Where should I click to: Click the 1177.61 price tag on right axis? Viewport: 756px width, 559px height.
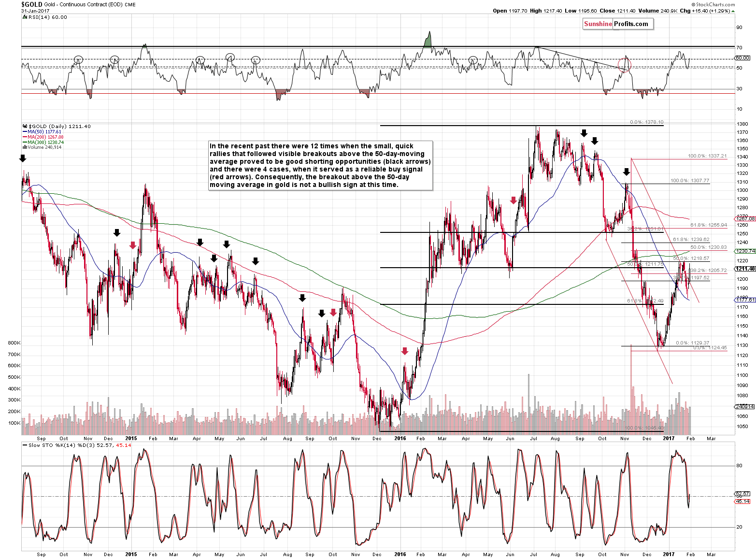[746, 300]
